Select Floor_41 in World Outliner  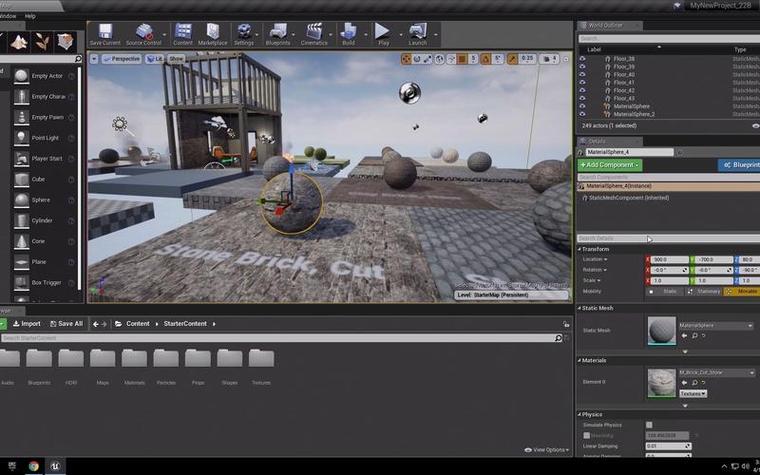[624, 82]
